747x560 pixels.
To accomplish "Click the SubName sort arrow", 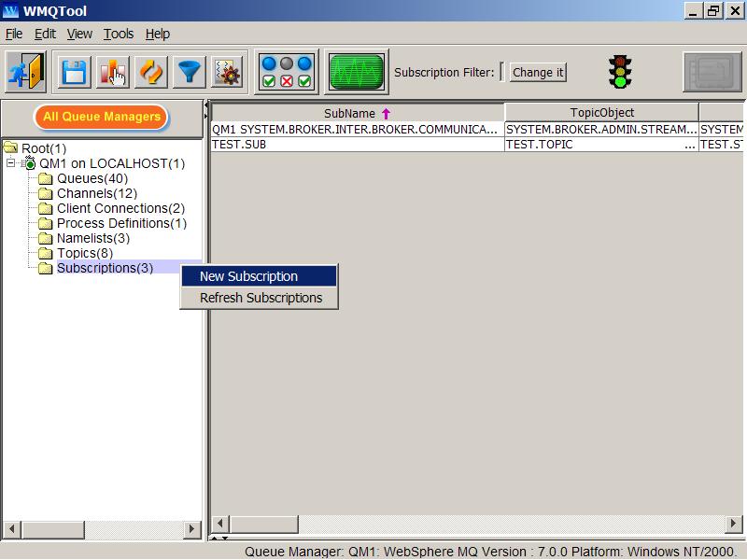I will pos(386,113).
